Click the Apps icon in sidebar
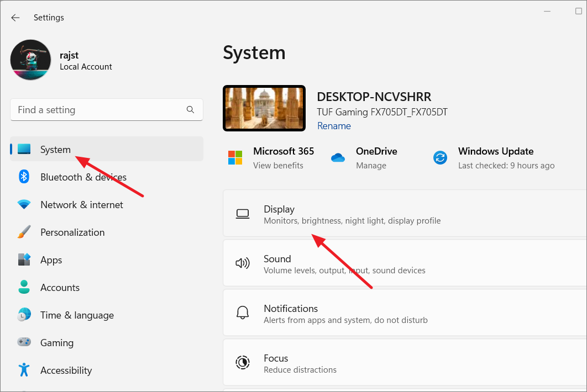Image resolution: width=587 pixels, height=392 pixels. click(24, 259)
